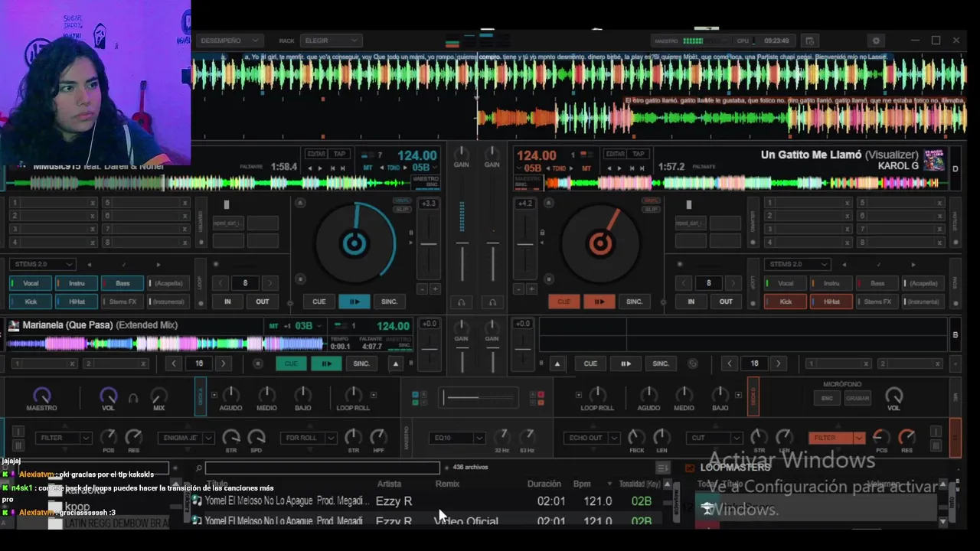Toggle left deck play/pause button
980x551 pixels.
(x=354, y=302)
